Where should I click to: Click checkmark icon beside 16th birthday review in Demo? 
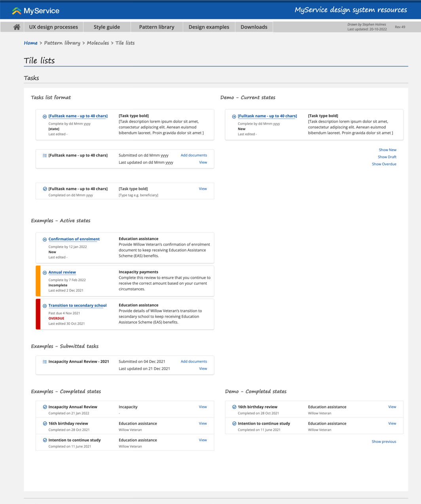[x=234, y=407]
